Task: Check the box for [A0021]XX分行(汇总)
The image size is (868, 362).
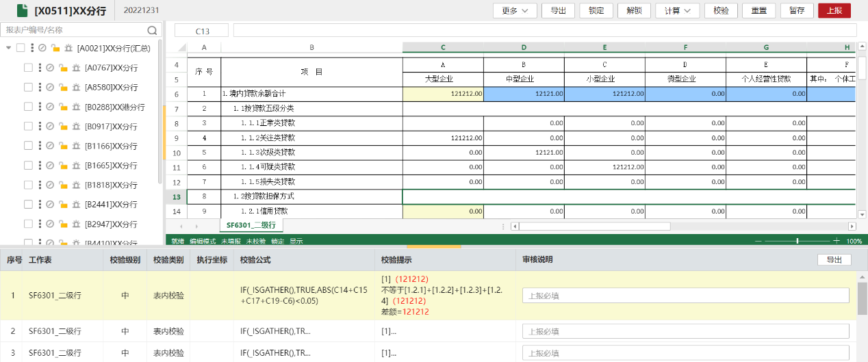Action: click(x=21, y=48)
